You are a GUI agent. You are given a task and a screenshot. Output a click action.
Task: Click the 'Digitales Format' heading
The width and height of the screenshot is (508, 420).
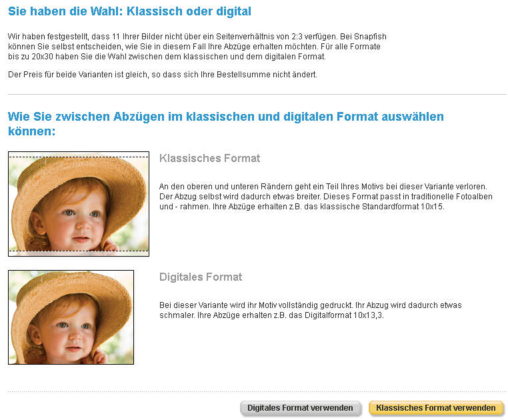click(201, 277)
